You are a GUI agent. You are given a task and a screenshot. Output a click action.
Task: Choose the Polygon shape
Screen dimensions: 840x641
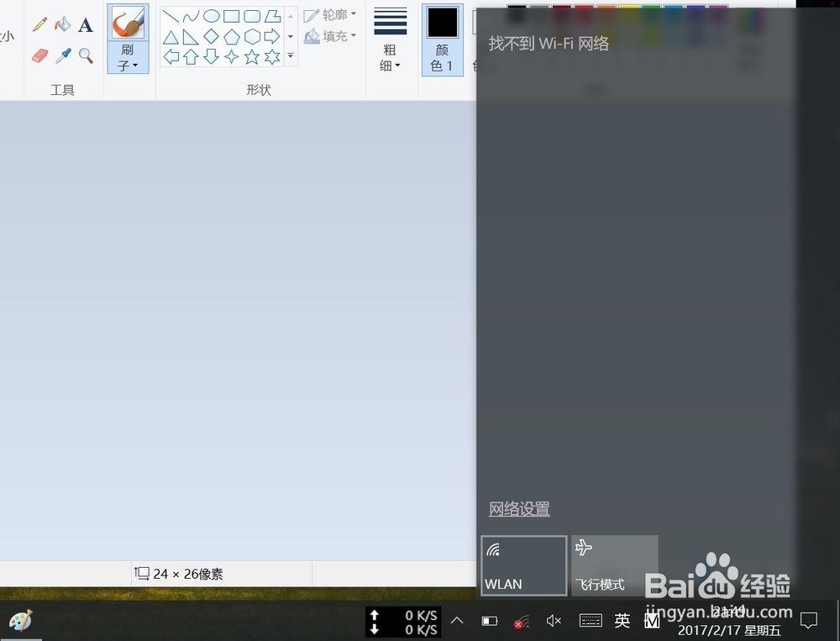[272, 16]
